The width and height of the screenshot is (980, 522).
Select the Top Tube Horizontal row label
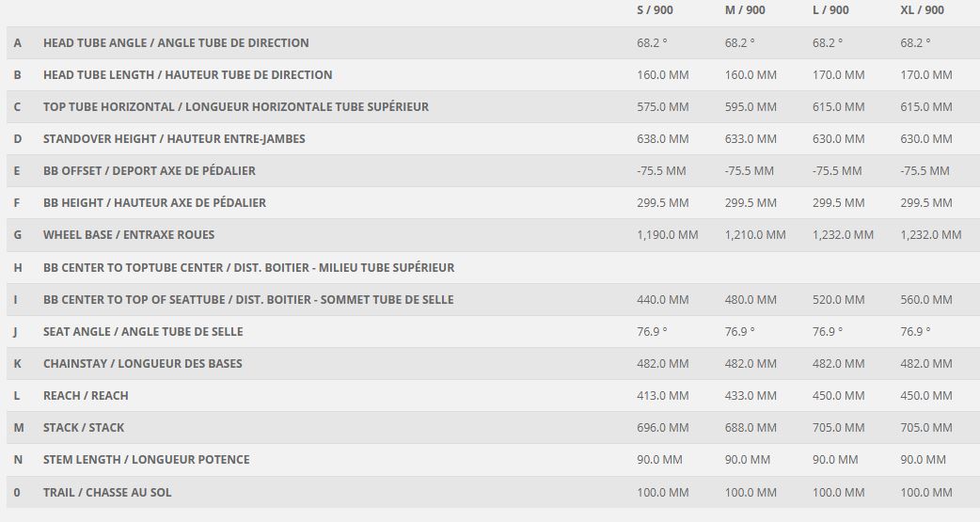pos(235,106)
